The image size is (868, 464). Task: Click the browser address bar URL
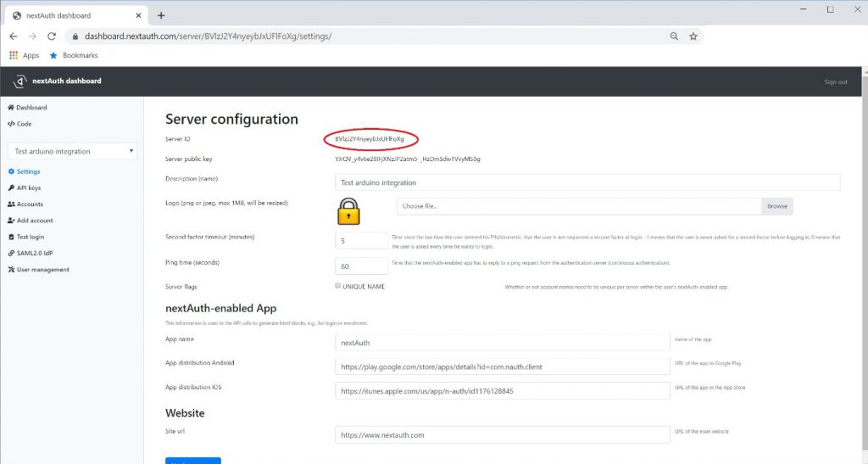coord(209,36)
